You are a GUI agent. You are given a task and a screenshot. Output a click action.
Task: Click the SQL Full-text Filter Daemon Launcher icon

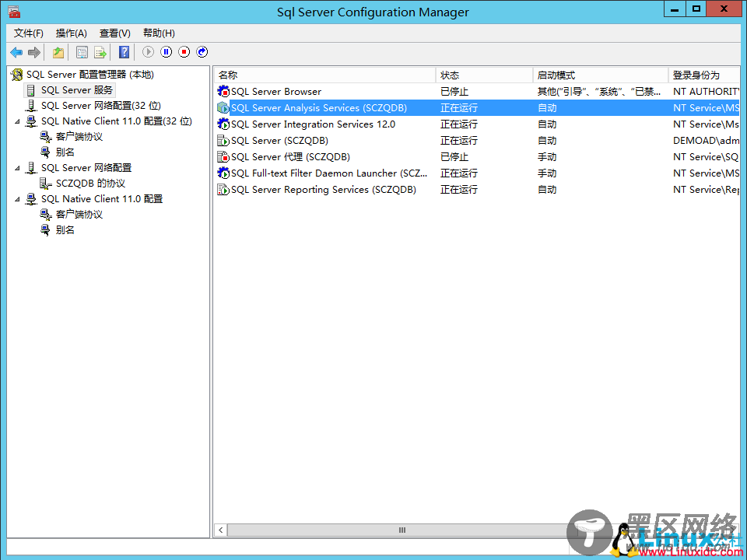click(223, 173)
